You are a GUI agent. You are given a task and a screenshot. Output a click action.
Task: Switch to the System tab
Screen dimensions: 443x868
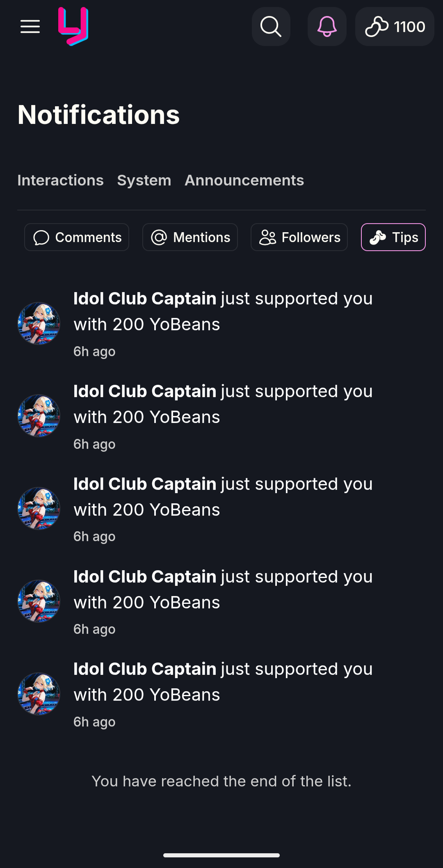[144, 180]
